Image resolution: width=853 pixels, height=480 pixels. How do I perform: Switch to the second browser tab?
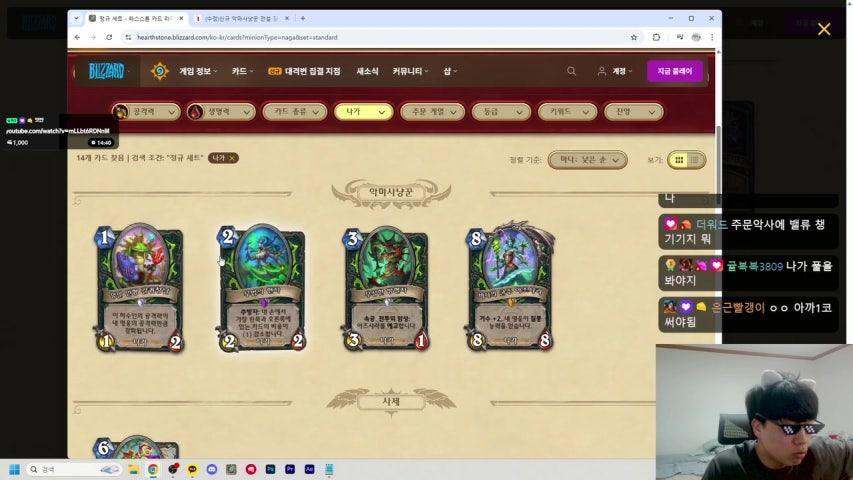pos(242,19)
